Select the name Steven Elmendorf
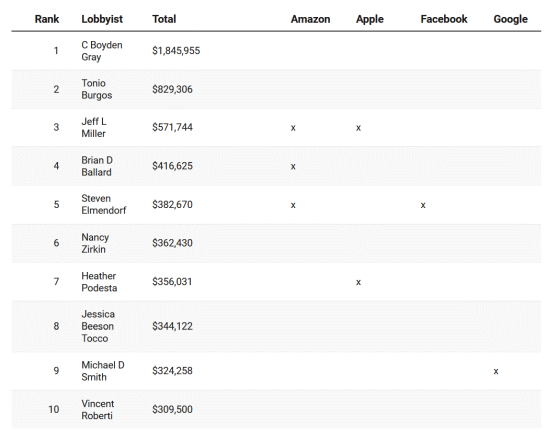This screenshot has height=439, width=560. (x=104, y=204)
